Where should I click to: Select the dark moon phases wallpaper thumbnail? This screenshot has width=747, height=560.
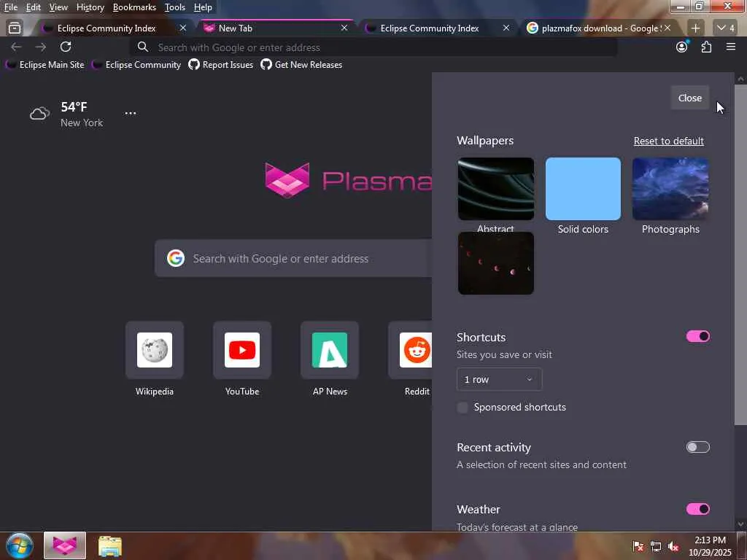coord(495,262)
